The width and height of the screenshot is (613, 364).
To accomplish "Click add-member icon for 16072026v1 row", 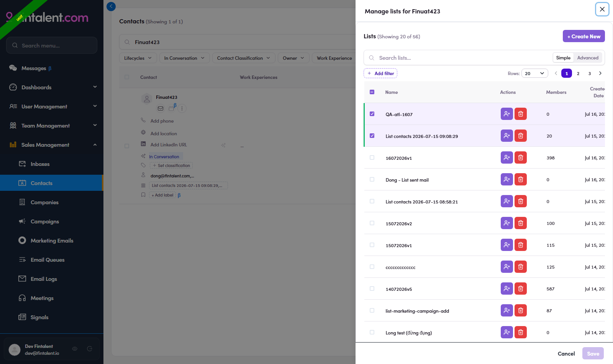I will (x=506, y=157).
